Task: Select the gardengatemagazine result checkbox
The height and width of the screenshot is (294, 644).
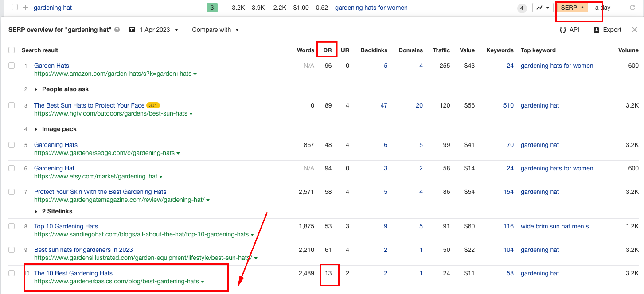Action: coord(12,192)
